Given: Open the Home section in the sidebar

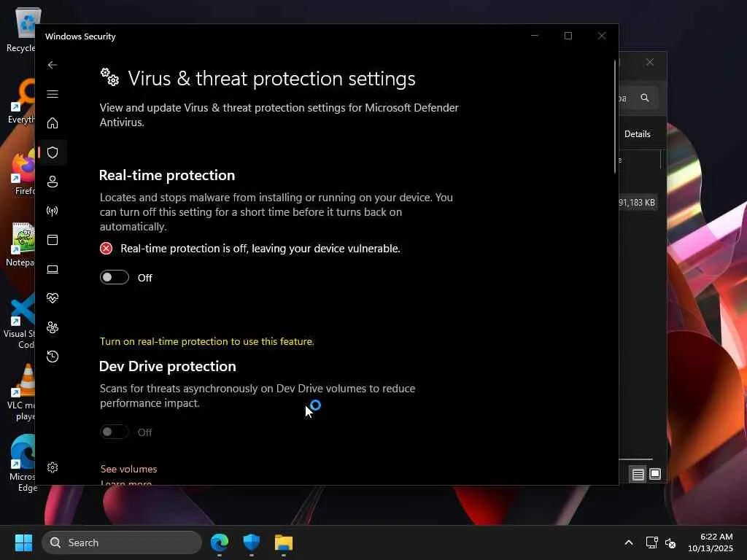Looking at the screenshot, I should [x=53, y=123].
